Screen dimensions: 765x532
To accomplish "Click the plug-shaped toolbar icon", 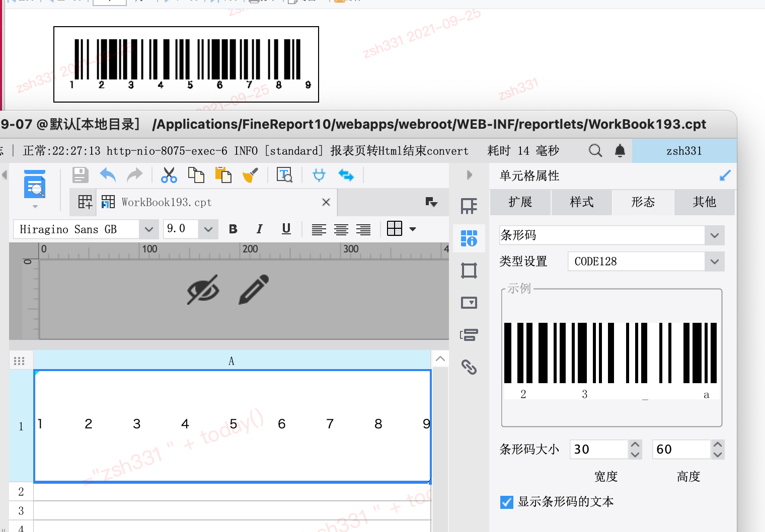I will pos(319,175).
